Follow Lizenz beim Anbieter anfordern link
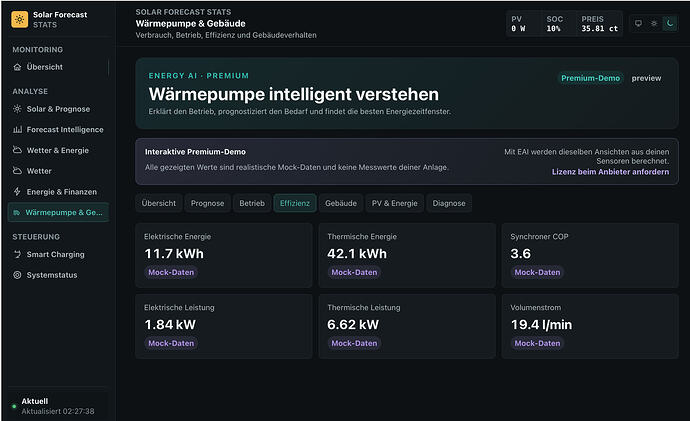 point(610,172)
